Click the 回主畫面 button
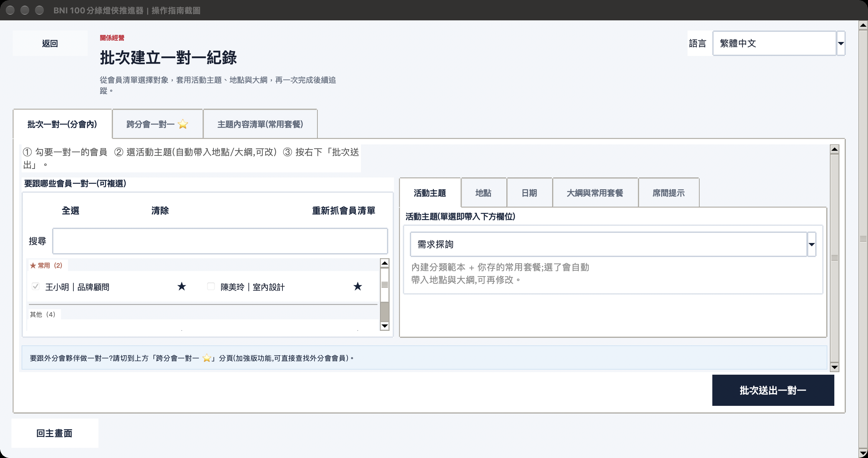The height and width of the screenshot is (458, 868). click(x=55, y=433)
